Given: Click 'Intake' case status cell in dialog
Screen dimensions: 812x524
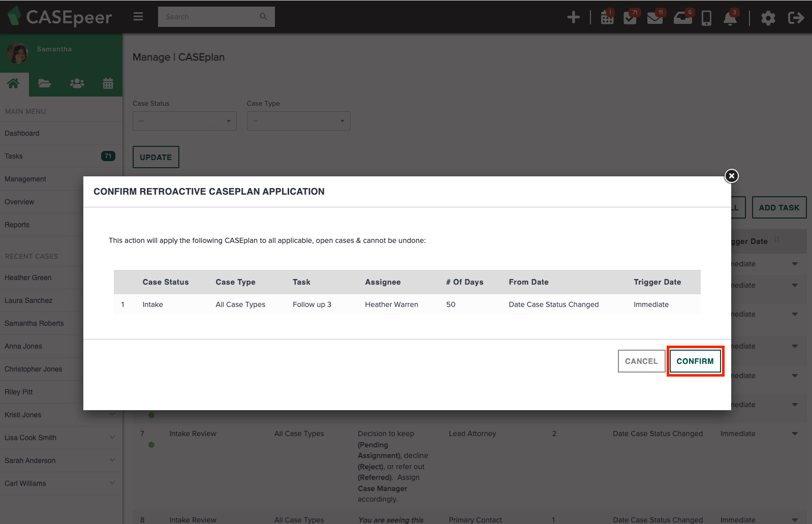Looking at the screenshot, I should [x=152, y=304].
